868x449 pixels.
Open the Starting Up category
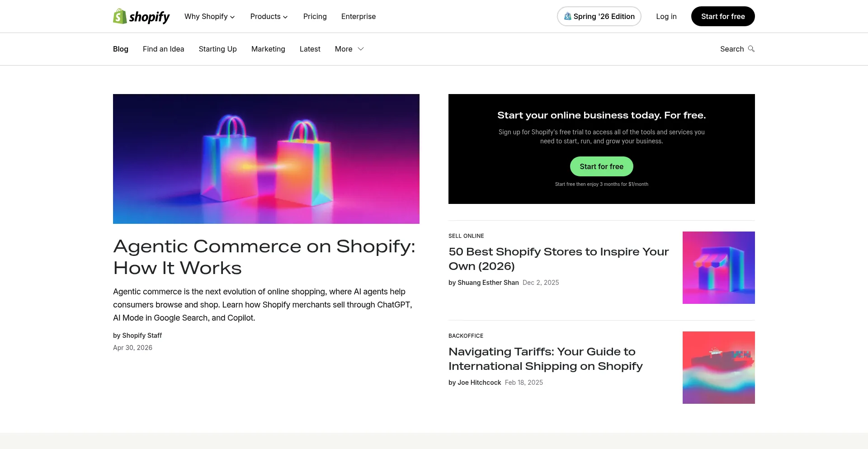click(218, 49)
